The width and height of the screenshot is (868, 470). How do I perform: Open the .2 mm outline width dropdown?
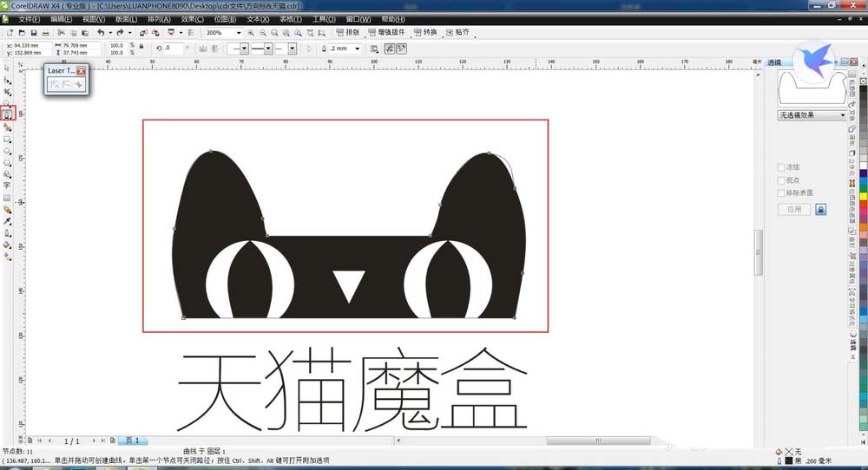357,49
